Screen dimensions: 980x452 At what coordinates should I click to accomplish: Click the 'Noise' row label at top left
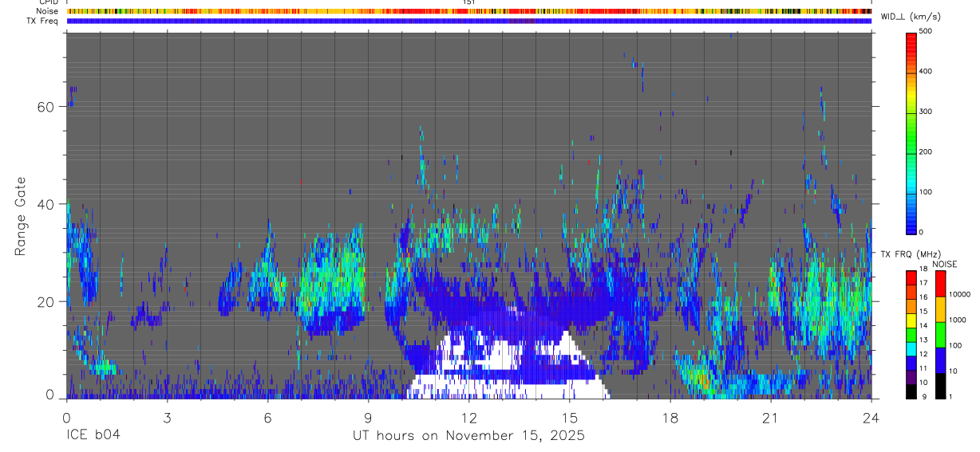(48, 11)
